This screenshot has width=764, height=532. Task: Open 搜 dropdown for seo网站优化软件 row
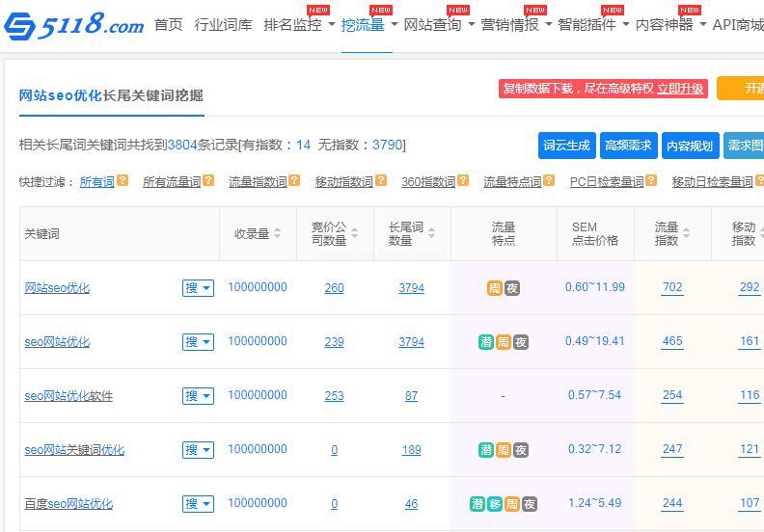[x=198, y=396]
